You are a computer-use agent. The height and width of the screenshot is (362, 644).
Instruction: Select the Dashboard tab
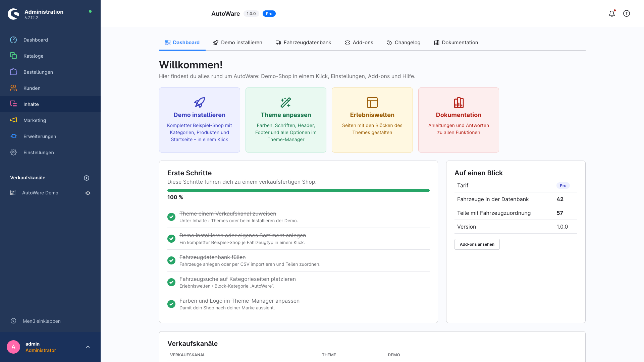[182, 43]
